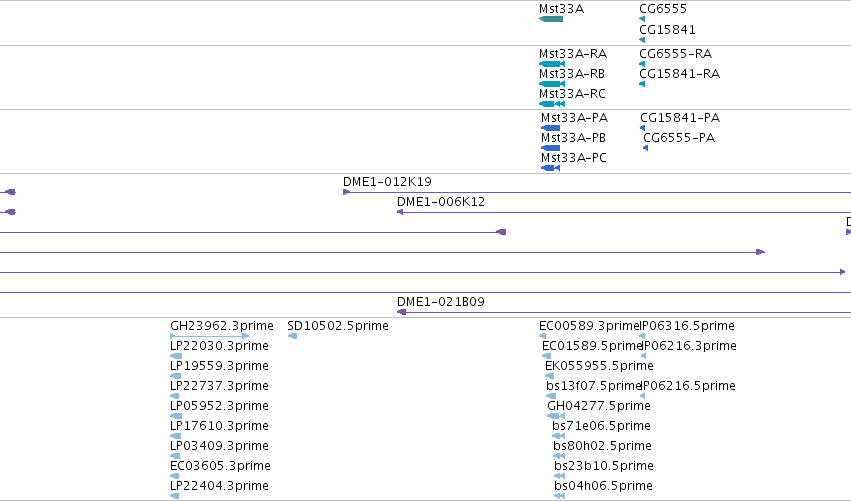Image resolution: width=851 pixels, height=501 pixels.
Task: Click the bs71e06.5prime EST label
Action: pyautogui.click(x=601, y=426)
